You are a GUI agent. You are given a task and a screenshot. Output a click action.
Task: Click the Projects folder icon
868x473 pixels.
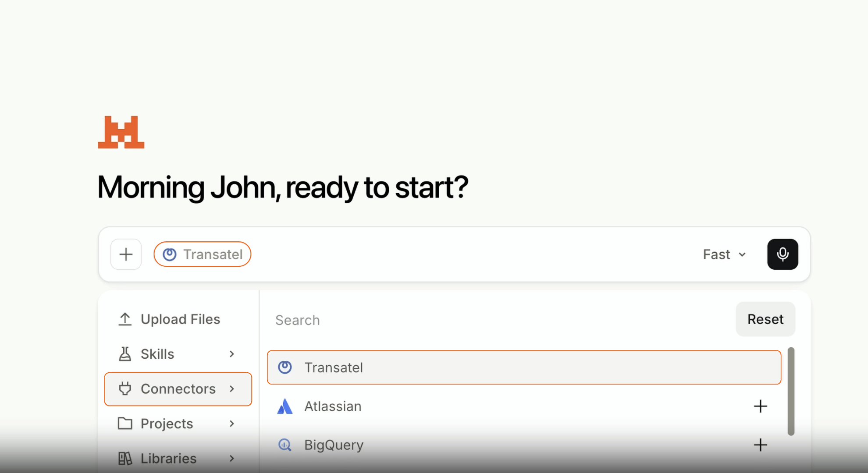click(x=125, y=424)
